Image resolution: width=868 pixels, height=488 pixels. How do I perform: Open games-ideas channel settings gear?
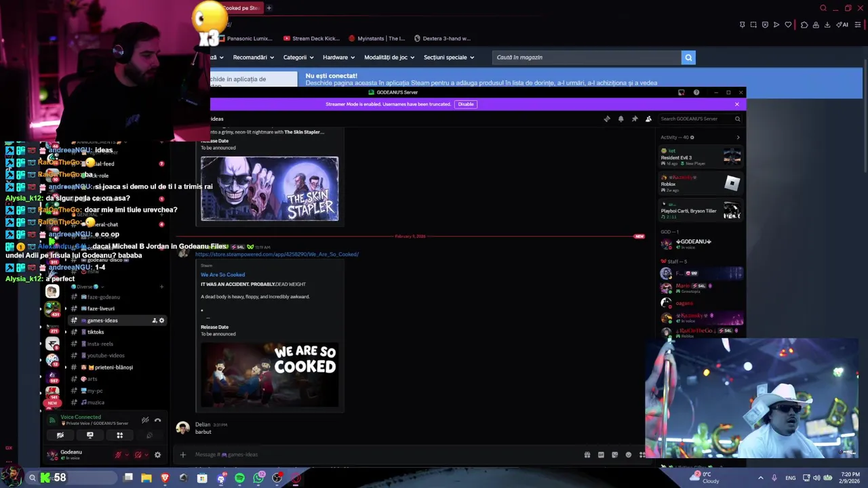pos(161,321)
